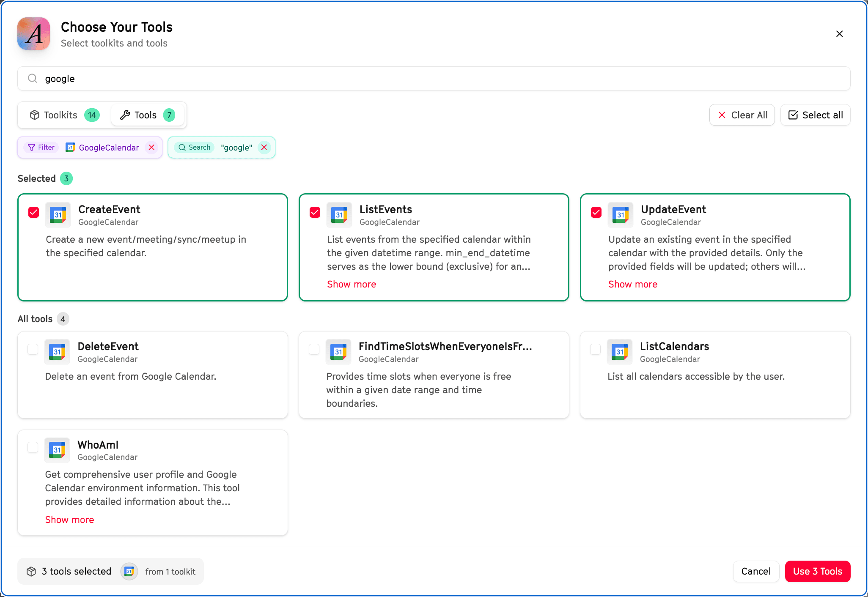Uncheck the CreateEvent tool
Image resolution: width=868 pixels, height=597 pixels.
pos(34,212)
